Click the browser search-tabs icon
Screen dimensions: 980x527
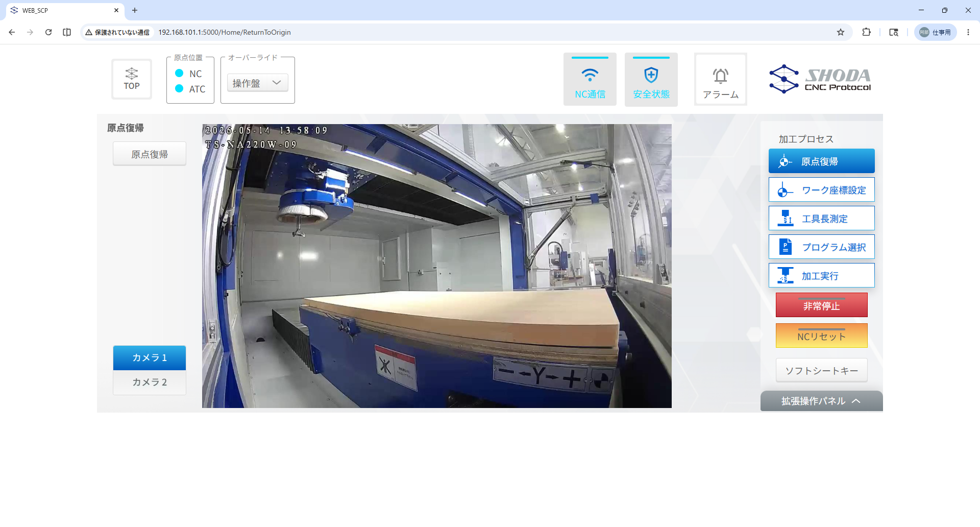(x=894, y=32)
